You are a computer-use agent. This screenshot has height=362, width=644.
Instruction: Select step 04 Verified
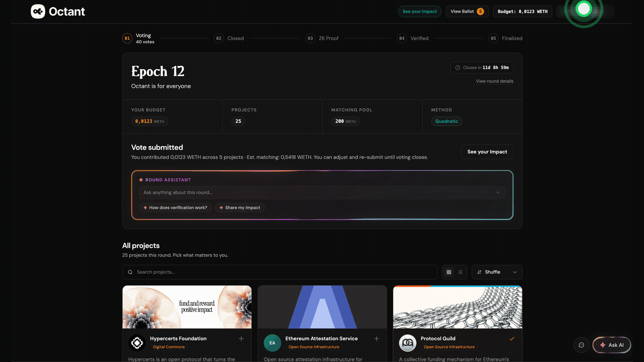point(413,38)
